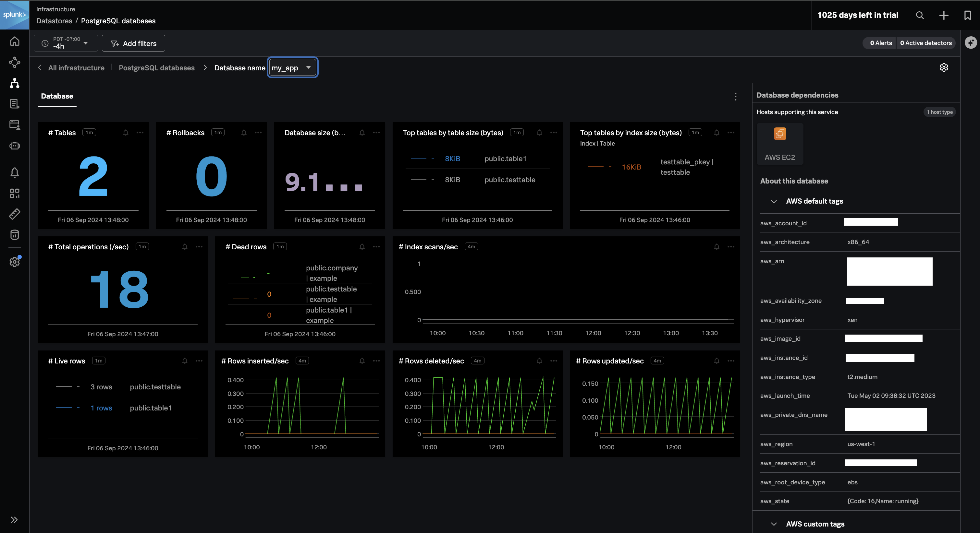980x533 pixels.
Task: Click the AI assistant sparkle icon
Action: [x=971, y=42]
